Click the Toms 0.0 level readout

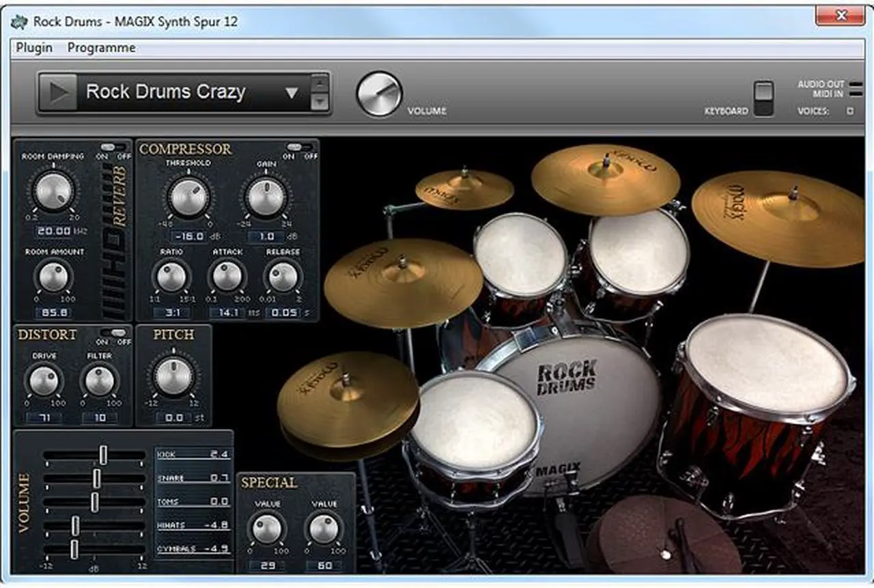pos(194,502)
